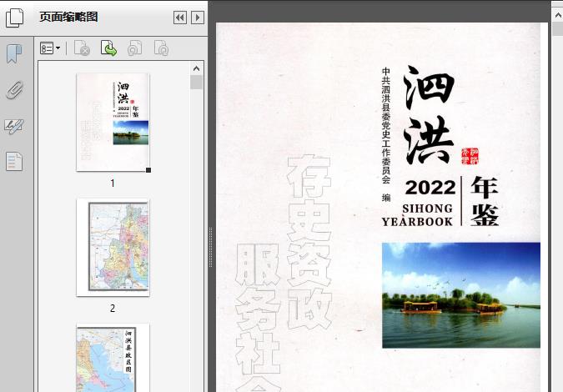Open the signatures panel
Screen dimensions: 563x392
click(14, 127)
